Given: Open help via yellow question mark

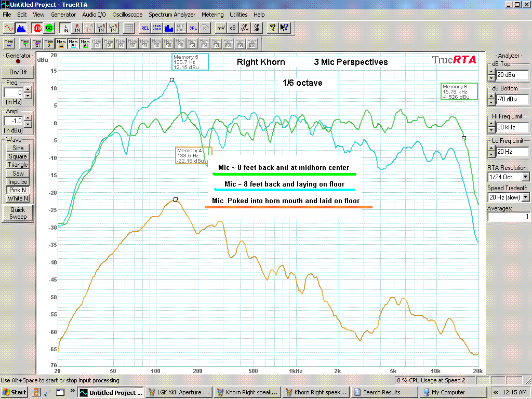Looking at the screenshot, I should pos(272,28).
